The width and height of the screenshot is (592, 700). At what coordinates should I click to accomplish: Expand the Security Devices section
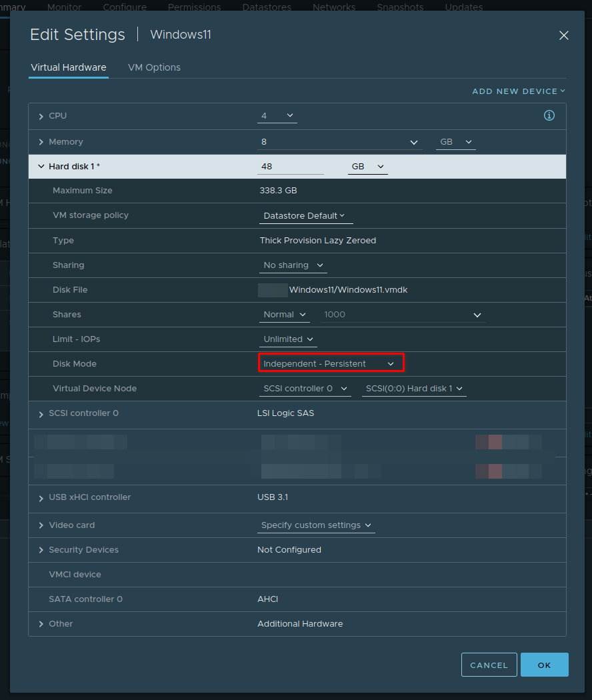(41, 549)
